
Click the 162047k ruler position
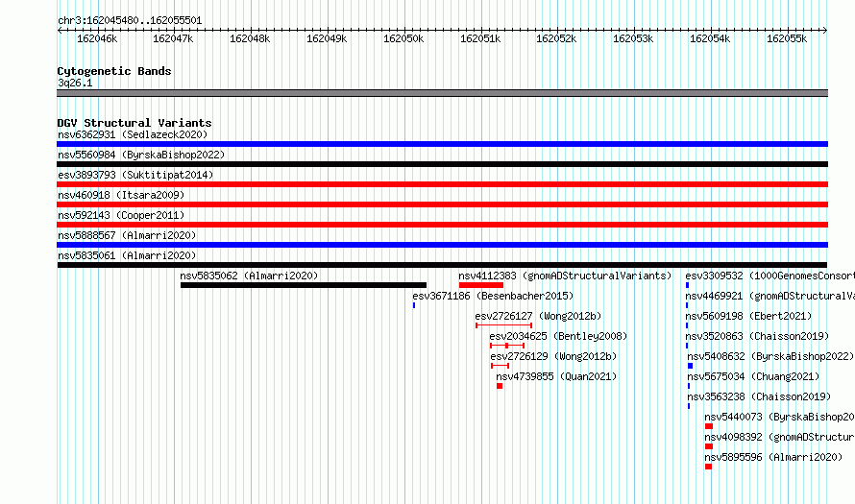(173, 38)
